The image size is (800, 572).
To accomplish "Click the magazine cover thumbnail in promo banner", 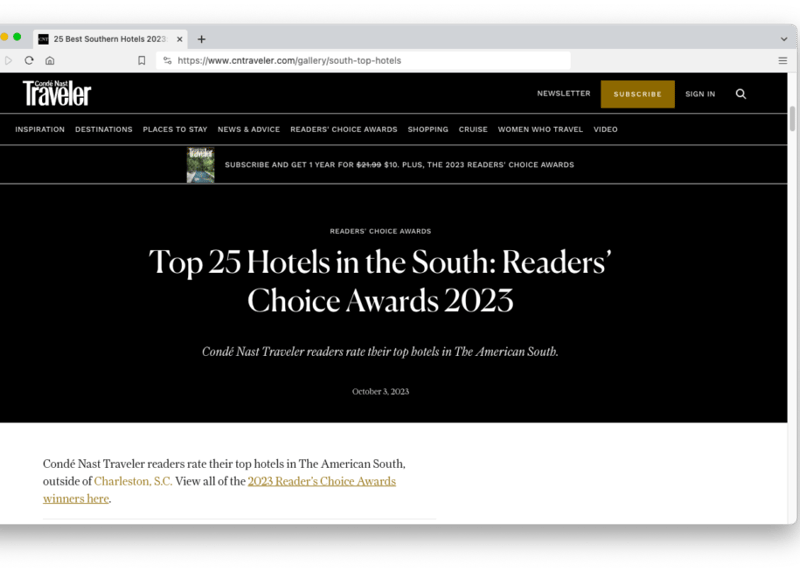I will (200, 164).
